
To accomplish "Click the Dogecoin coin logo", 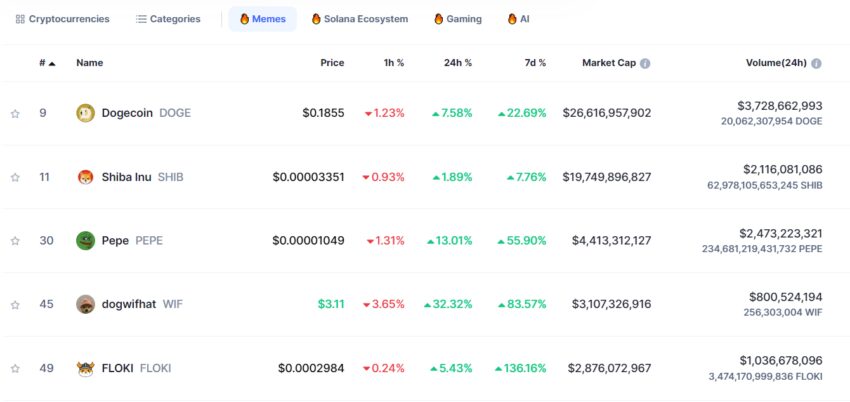I will click(85, 113).
